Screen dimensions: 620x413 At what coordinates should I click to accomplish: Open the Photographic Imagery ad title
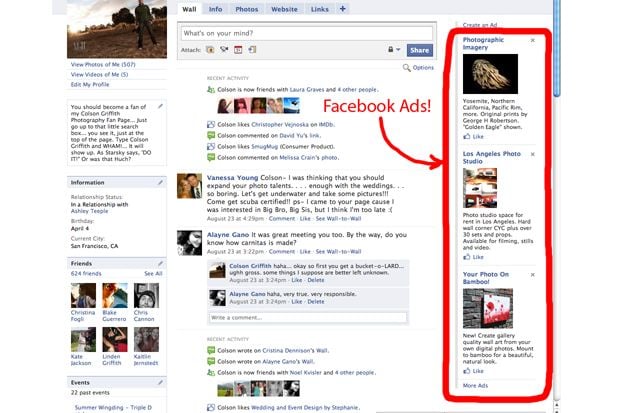coord(483,44)
